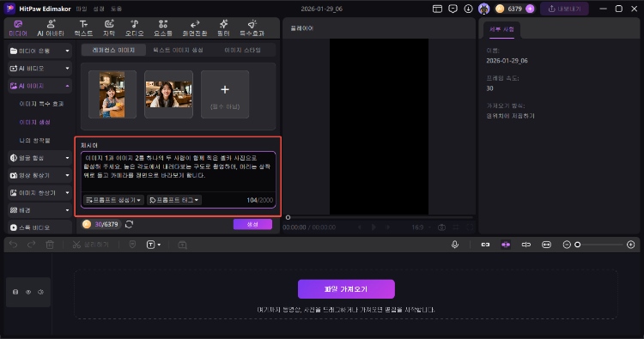Viewport: 644px width, 339px height.
Task: Toggle the track lock icon
Action: coord(15,292)
